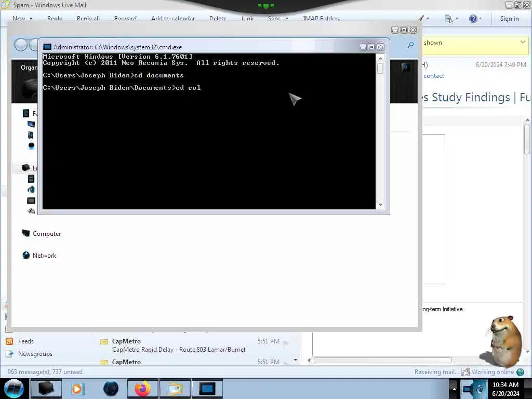Click the contact link in the message header

(x=434, y=76)
